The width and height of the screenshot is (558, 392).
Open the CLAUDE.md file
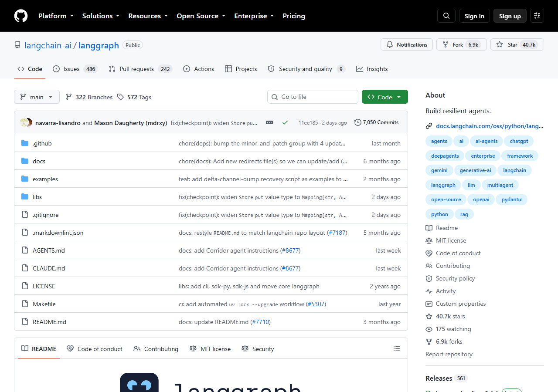(49, 268)
